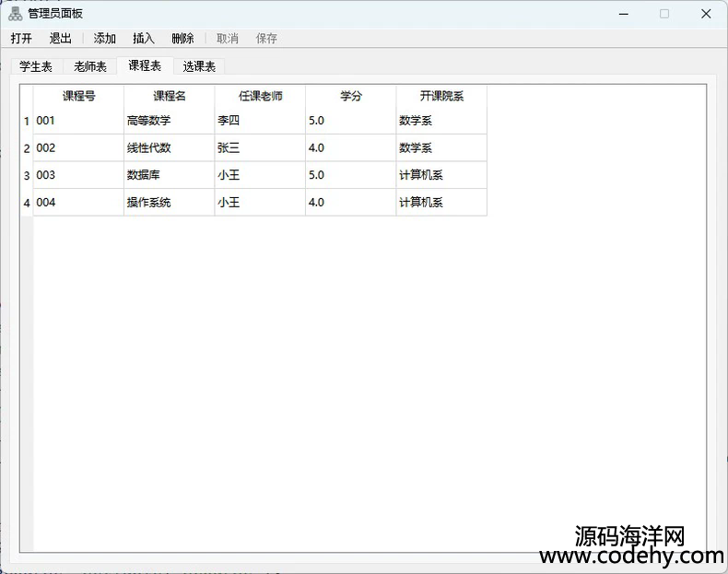Click 小王 in the 数据库 row
Screen dimensions: 728x574
coord(260,175)
